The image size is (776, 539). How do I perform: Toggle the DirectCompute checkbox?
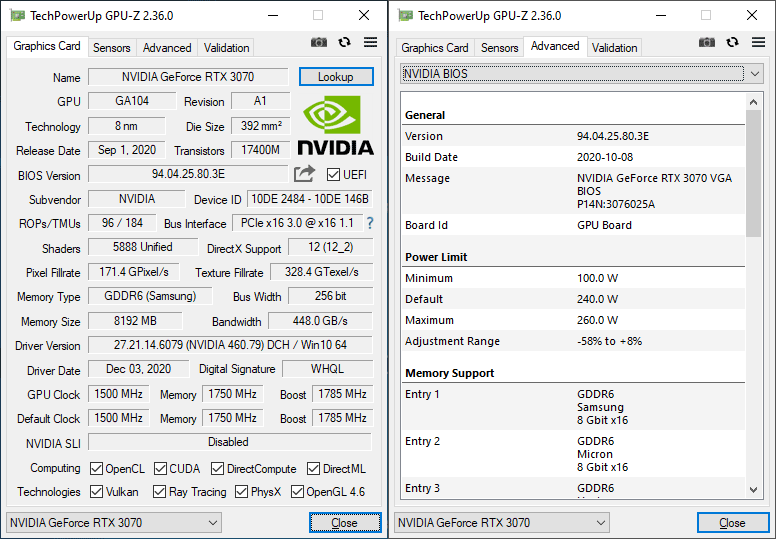[x=217, y=469]
